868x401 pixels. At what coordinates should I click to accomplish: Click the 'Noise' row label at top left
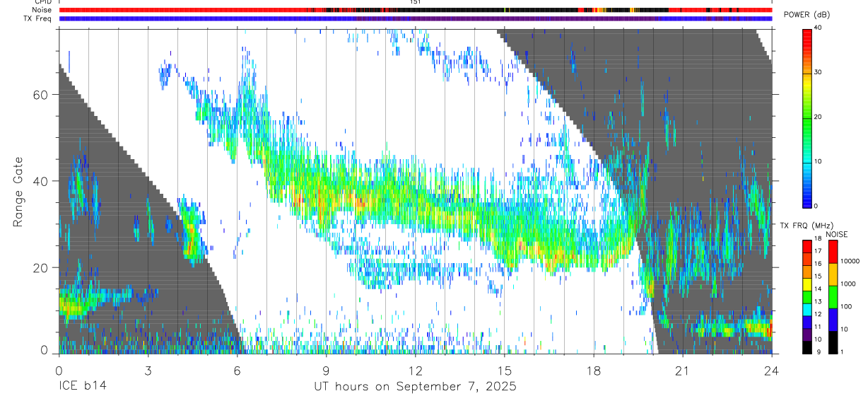coord(42,10)
